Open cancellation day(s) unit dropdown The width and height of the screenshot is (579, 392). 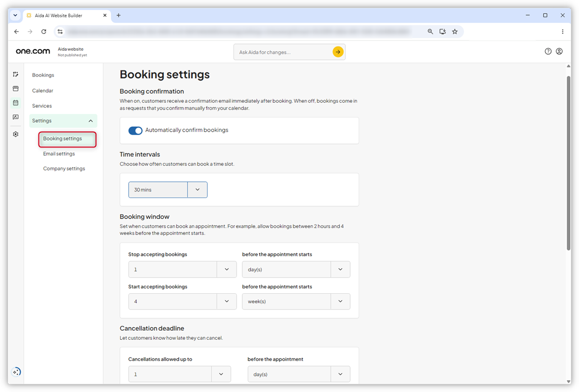coord(299,374)
